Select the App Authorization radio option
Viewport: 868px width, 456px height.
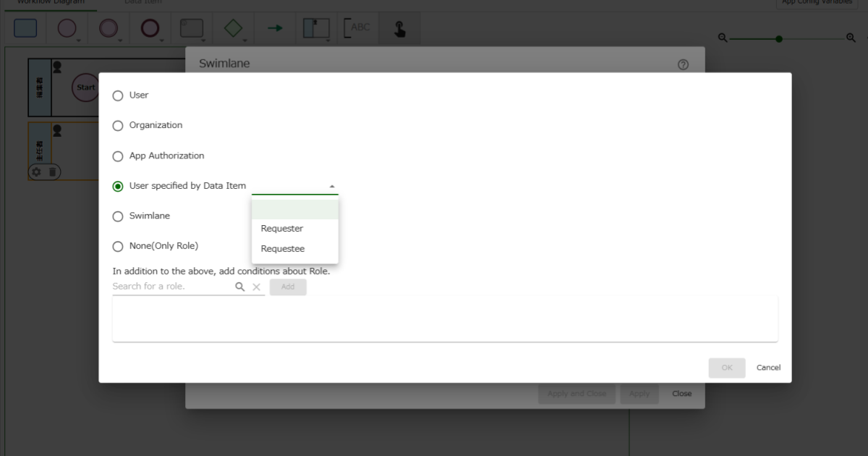(118, 156)
